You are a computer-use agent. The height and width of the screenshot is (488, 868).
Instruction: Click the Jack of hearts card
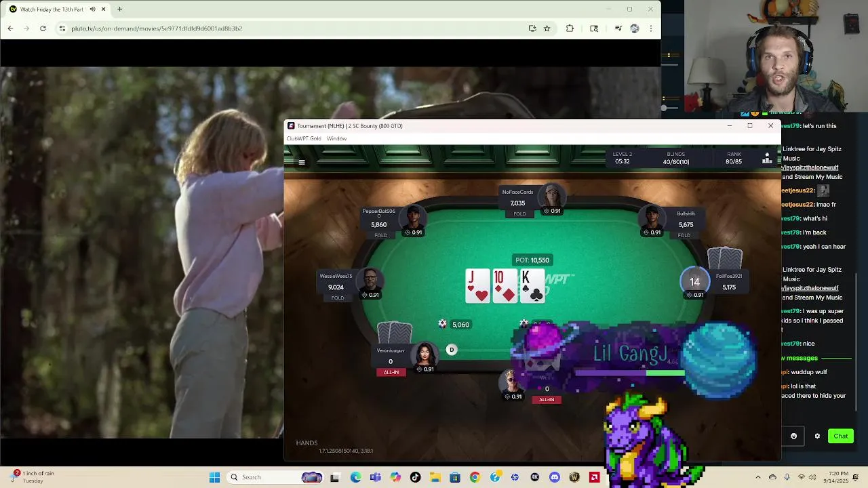[477, 285]
